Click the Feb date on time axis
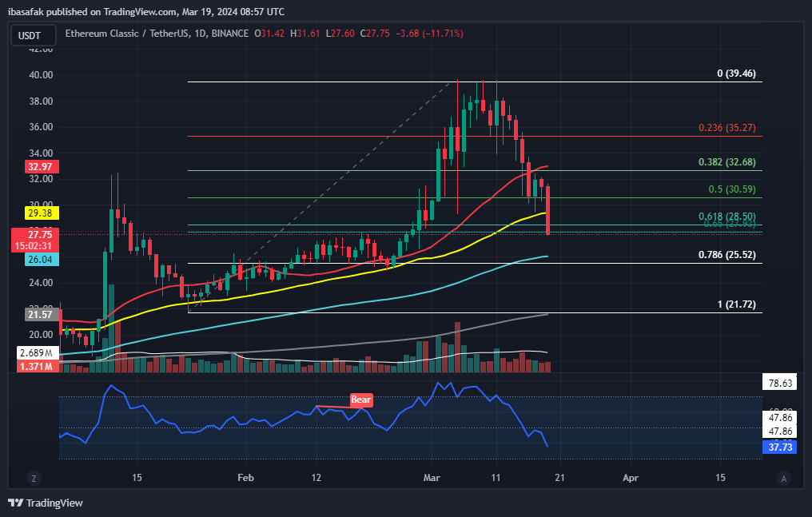 (245, 477)
